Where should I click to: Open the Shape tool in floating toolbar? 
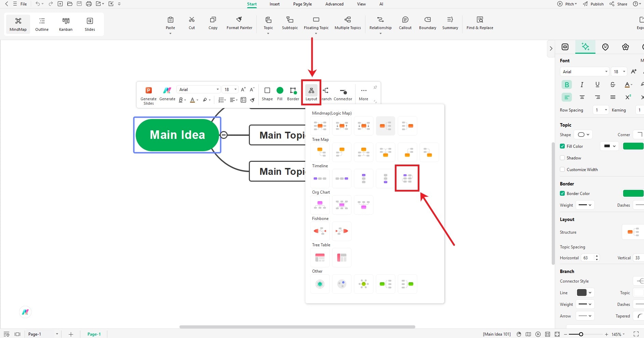pyautogui.click(x=267, y=94)
